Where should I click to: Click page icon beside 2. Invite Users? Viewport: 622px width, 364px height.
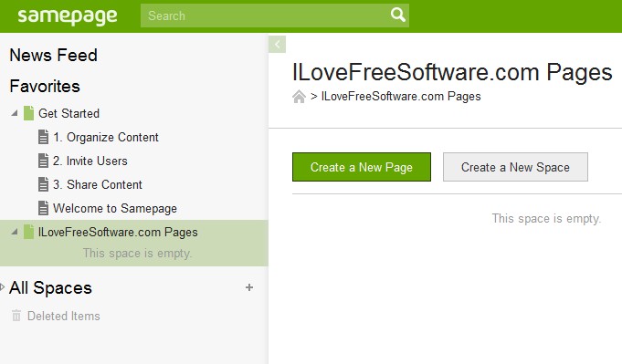(x=43, y=161)
